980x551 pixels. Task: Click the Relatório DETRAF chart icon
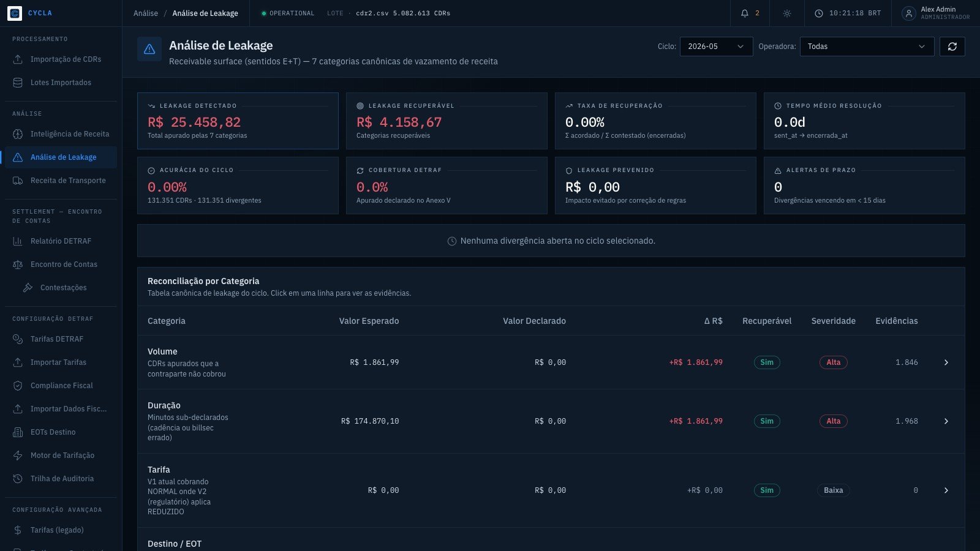18,241
